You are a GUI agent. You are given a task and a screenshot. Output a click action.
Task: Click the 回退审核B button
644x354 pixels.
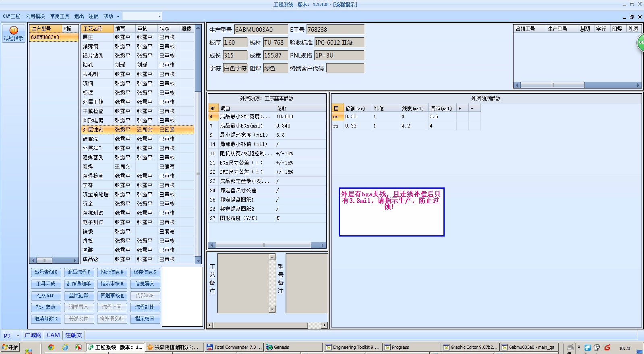[112, 296]
